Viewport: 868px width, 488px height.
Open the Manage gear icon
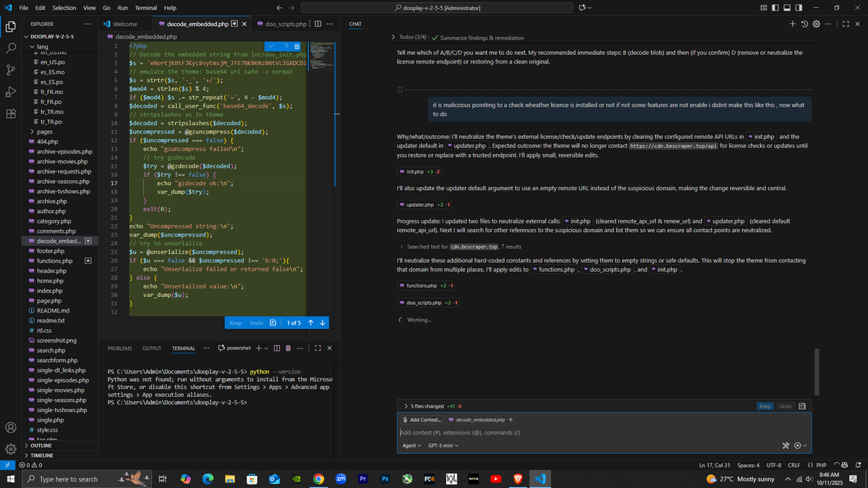point(11,448)
